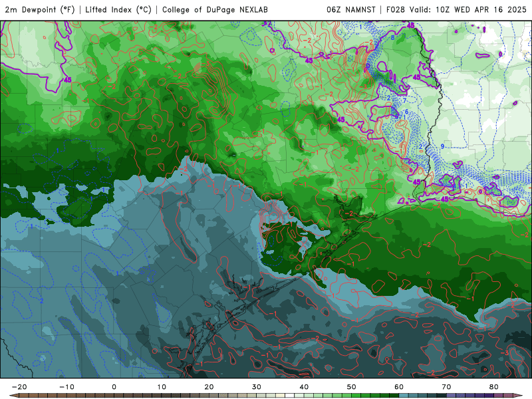Click the 0 label on the color scale

(114, 387)
